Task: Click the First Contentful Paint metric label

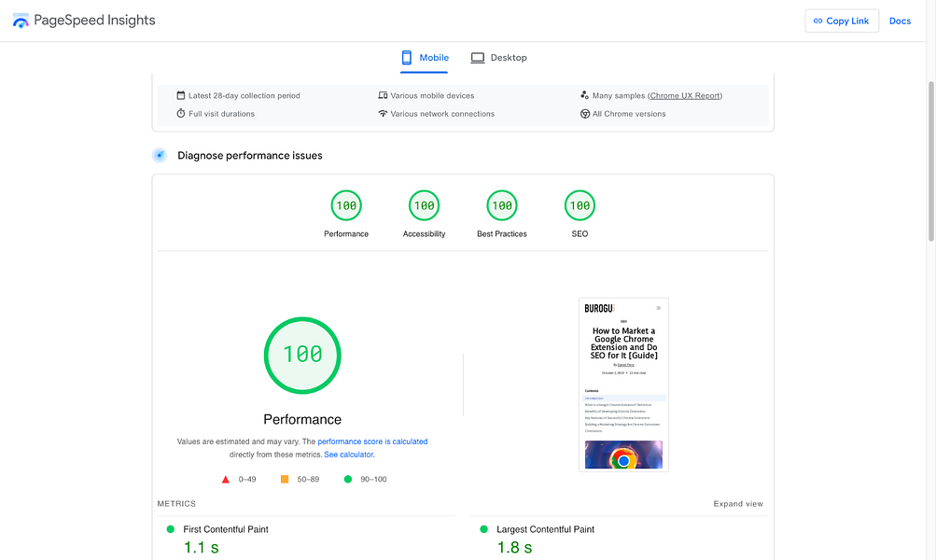Action: coord(226,529)
